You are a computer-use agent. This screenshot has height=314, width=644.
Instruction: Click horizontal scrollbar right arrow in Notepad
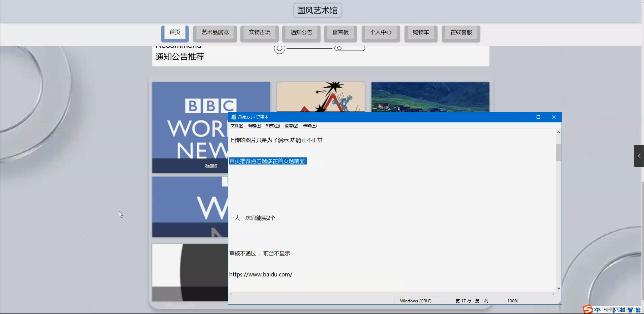(553, 294)
